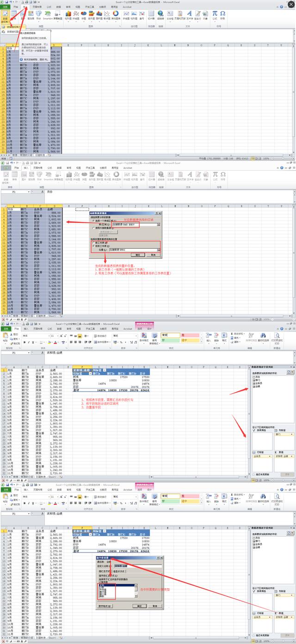Open name box F1 dropdown in second screenshot
The width and height of the screenshot is (296, 644).
(29, 191)
